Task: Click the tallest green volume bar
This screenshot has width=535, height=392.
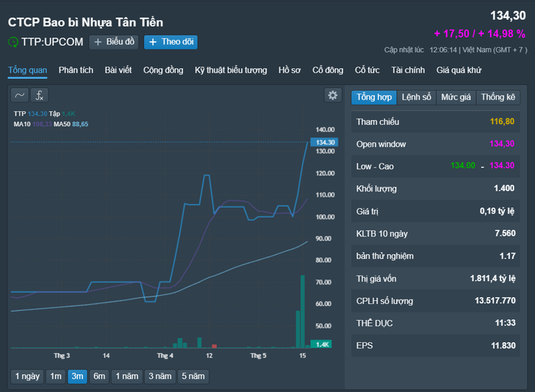Action: (x=303, y=311)
